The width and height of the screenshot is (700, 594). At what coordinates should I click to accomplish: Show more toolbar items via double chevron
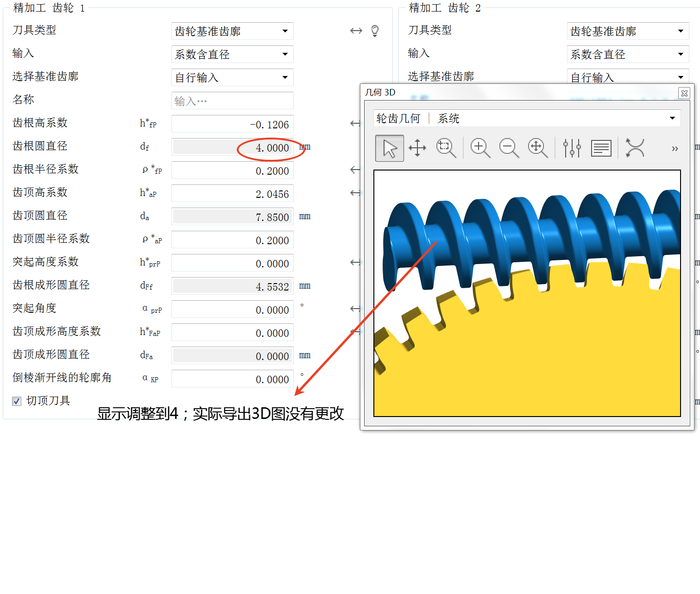pyautogui.click(x=675, y=149)
